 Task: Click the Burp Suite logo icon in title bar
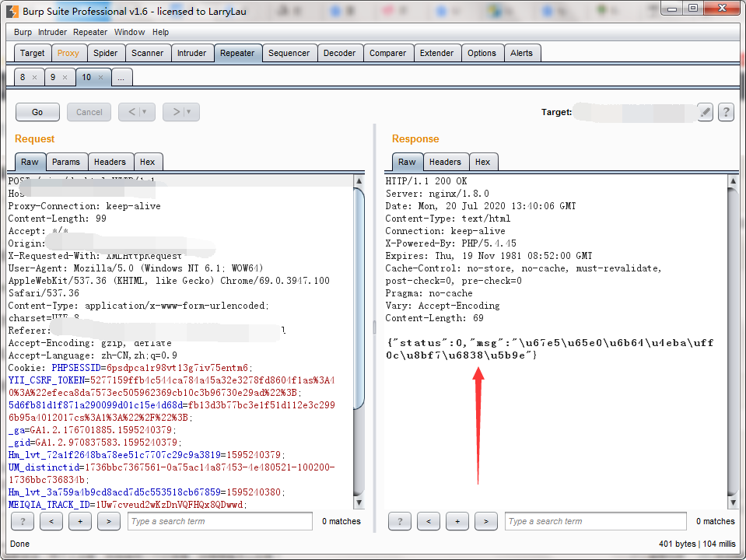[12, 11]
